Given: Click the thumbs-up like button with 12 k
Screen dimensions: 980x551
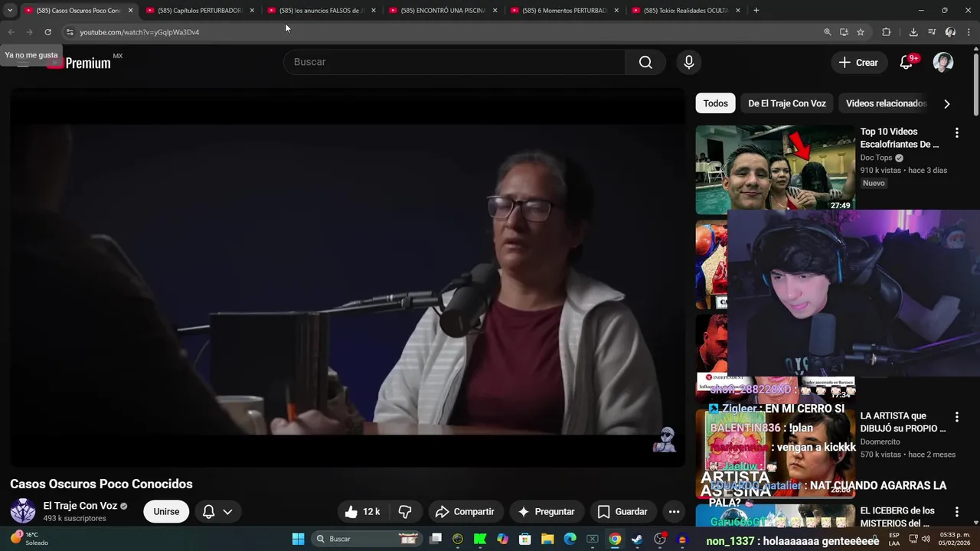Looking at the screenshot, I should click(363, 512).
